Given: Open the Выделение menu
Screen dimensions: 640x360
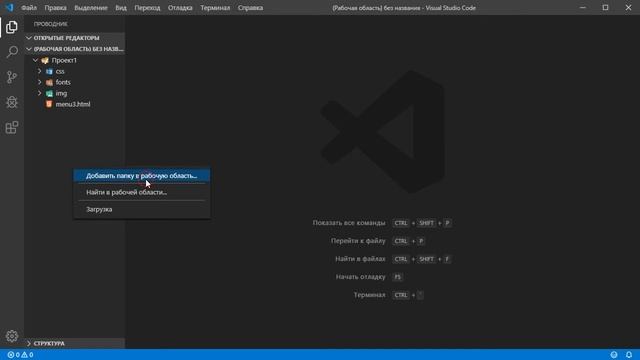Looking at the screenshot, I should click(91, 8).
